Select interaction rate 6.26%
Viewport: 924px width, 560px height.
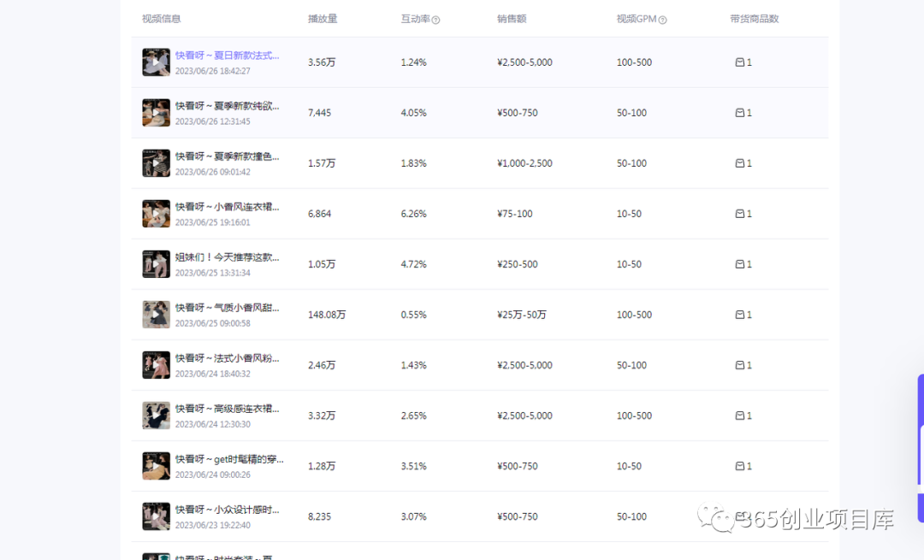pyautogui.click(x=414, y=214)
